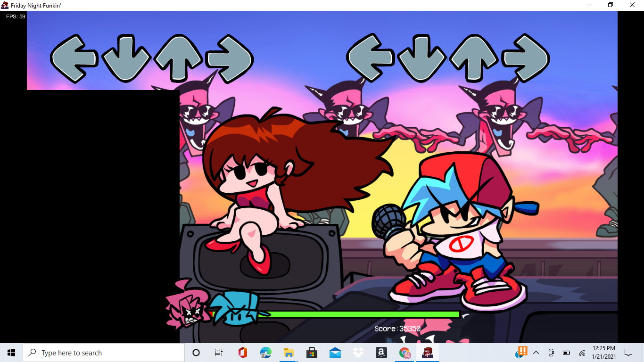Viewport: 644px width, 362px height.
Task: Open Google Chrome from the taskbar
Action: click(405, 353)
